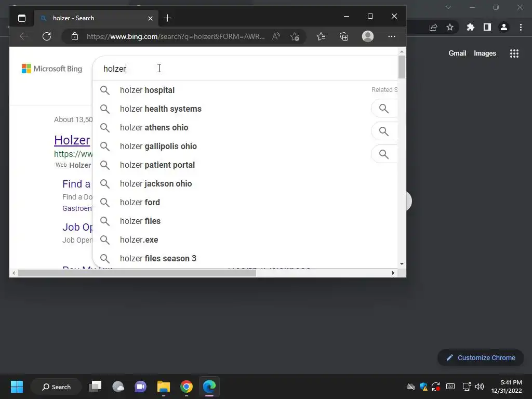
Task: Open File Explorer from taskbar
Action: (x=164, y=387)
